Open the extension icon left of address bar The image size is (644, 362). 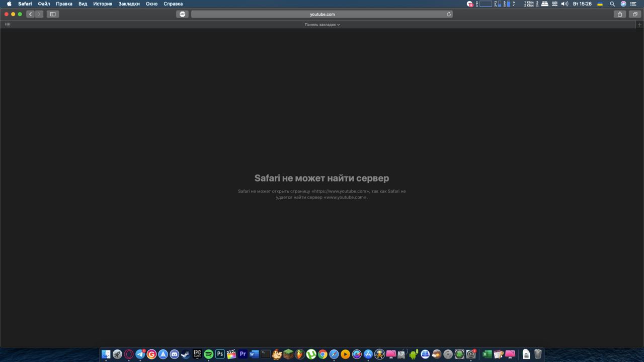tap(183, 14)
